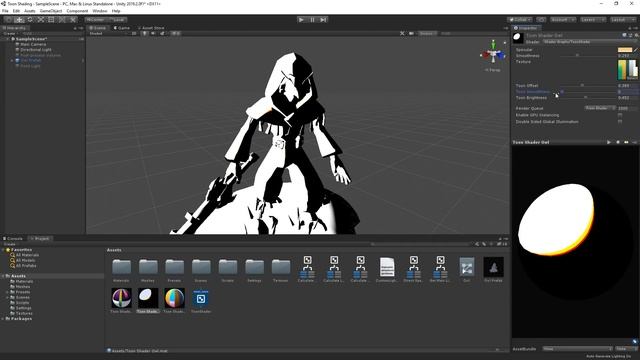Open the Collab dropdown
The height and width of the screenshot is (360, 640).
519,20
